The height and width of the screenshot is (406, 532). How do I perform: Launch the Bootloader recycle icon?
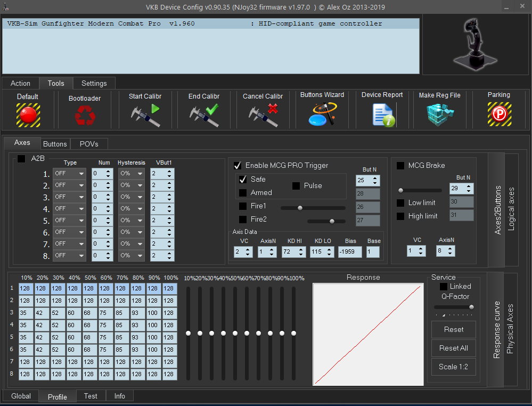pyautogui.click(x=84, y=115)
